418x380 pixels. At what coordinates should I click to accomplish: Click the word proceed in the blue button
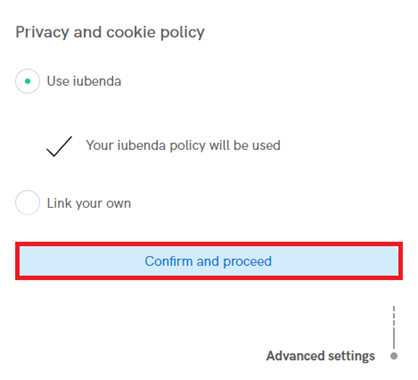247,262
